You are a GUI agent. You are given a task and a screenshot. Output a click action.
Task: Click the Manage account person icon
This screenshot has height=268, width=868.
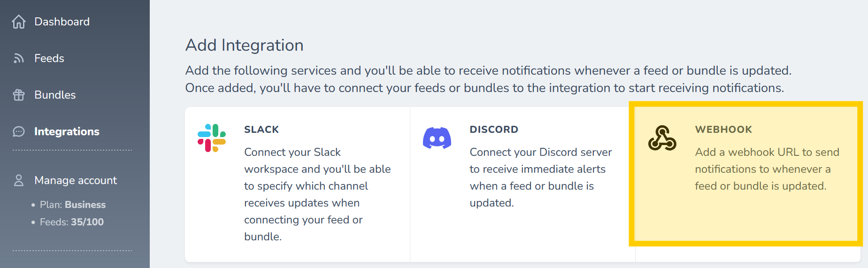(x=19, y=180)
